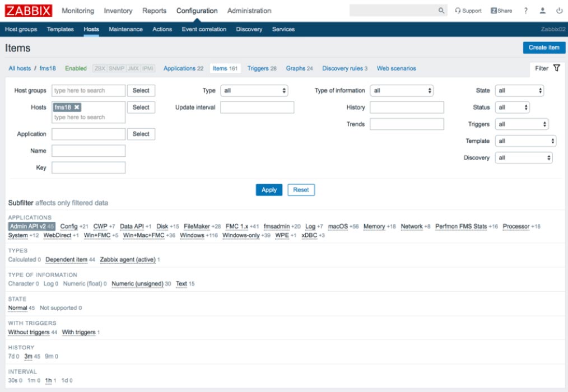Click the Update interval field
The height and width of the screenshot is (392, 568).
click(257, 107)
